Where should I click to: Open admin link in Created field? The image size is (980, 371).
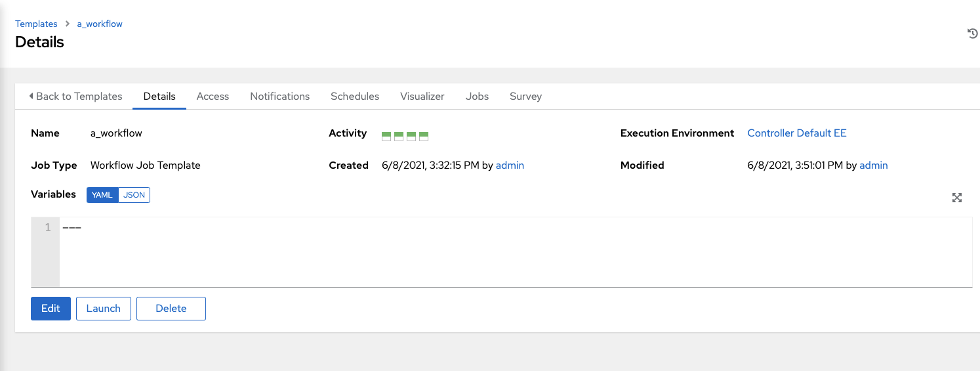(510, 165)
